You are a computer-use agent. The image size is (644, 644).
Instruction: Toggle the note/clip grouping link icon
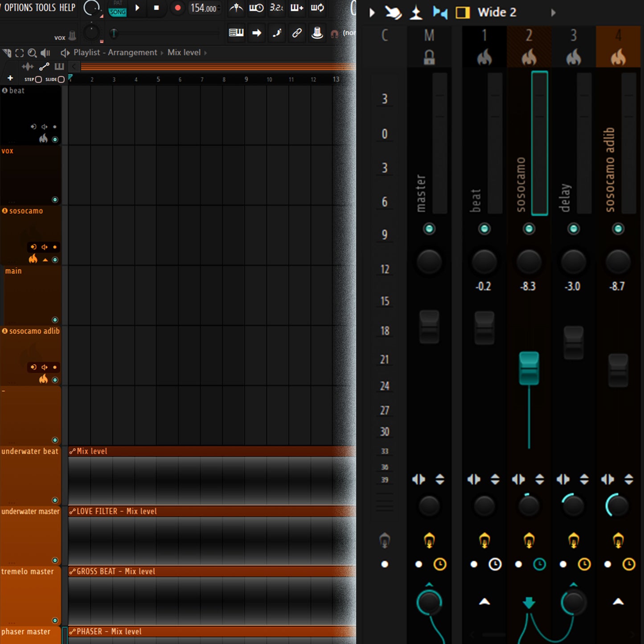[x=297, y=33]
